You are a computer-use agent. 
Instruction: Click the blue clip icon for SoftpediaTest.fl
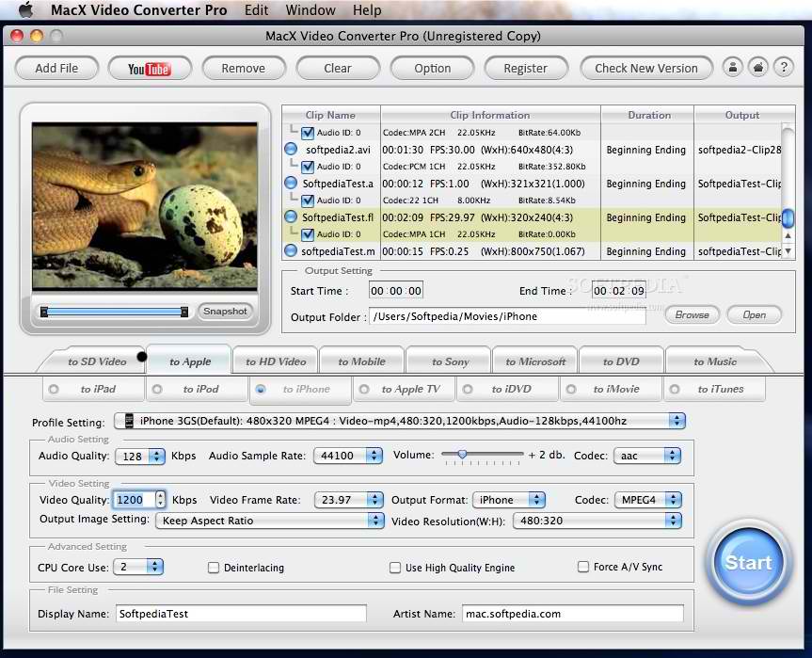[x=291, y=217]
